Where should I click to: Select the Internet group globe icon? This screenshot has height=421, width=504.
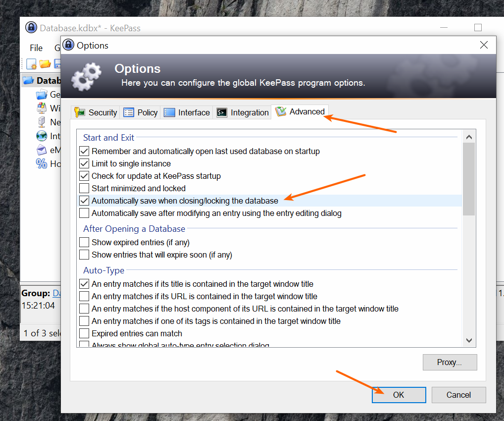[x=42, y=136]
